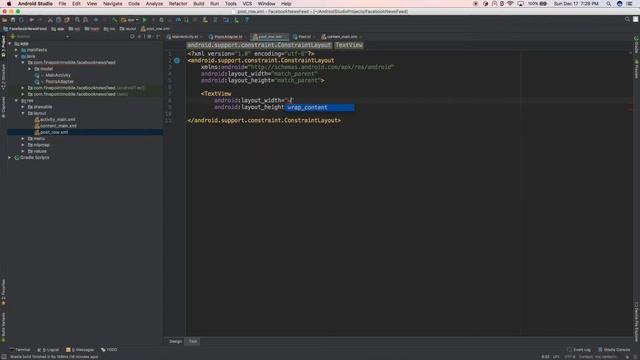This screenshot has height=360, width=640.
Task: Click the macOS Spotlight search icon
Action: pos(608,4)
